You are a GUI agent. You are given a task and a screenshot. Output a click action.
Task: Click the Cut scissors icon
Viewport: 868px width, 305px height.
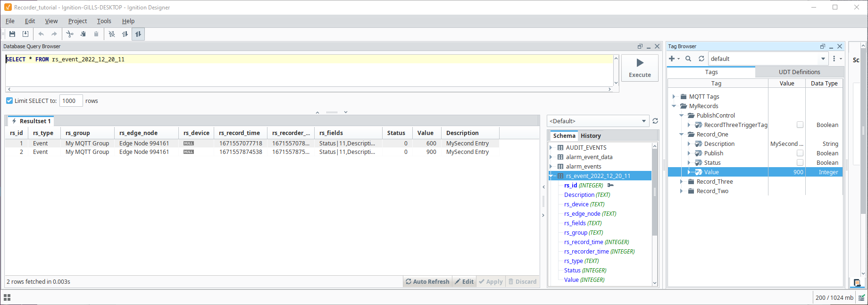[x=70, y=34]
